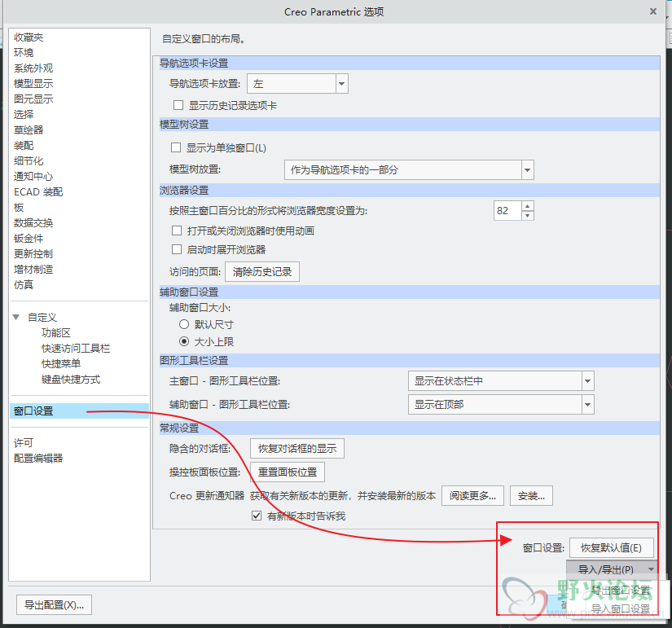Screen dimensions: 672x628
Task: Collapse the 自定义 tree group
Action: [x=16, y=317]
